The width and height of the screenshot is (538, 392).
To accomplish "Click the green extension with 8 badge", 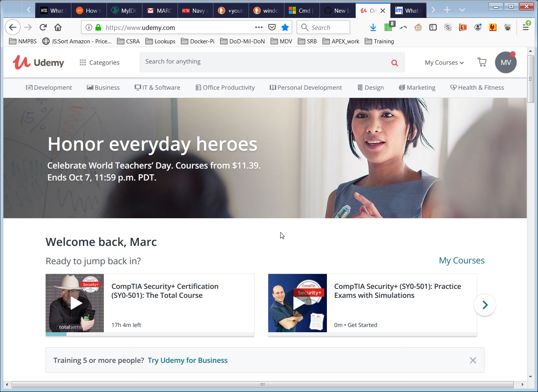I will [389, 26].
